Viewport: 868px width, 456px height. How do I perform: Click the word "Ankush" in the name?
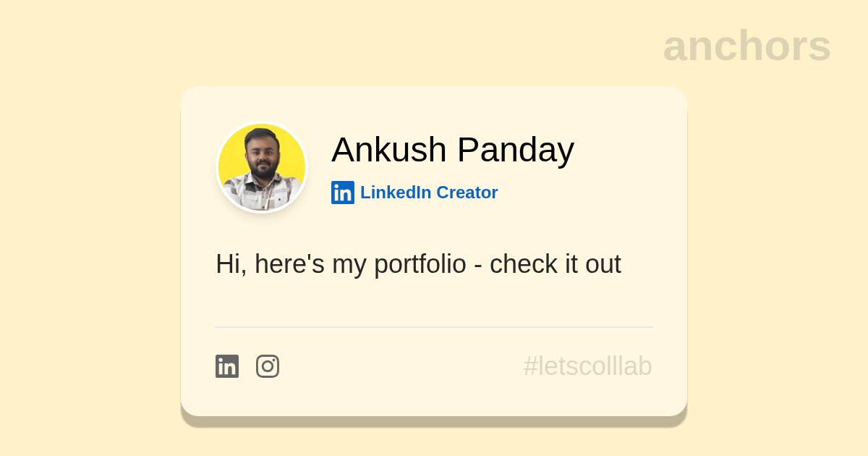pos(389,150)
